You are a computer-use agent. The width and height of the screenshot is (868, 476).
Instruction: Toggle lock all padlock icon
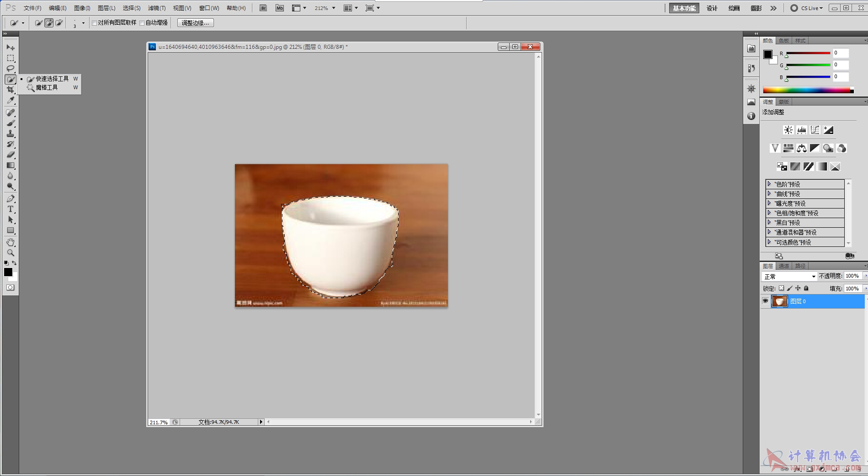(x=806, y=288)
